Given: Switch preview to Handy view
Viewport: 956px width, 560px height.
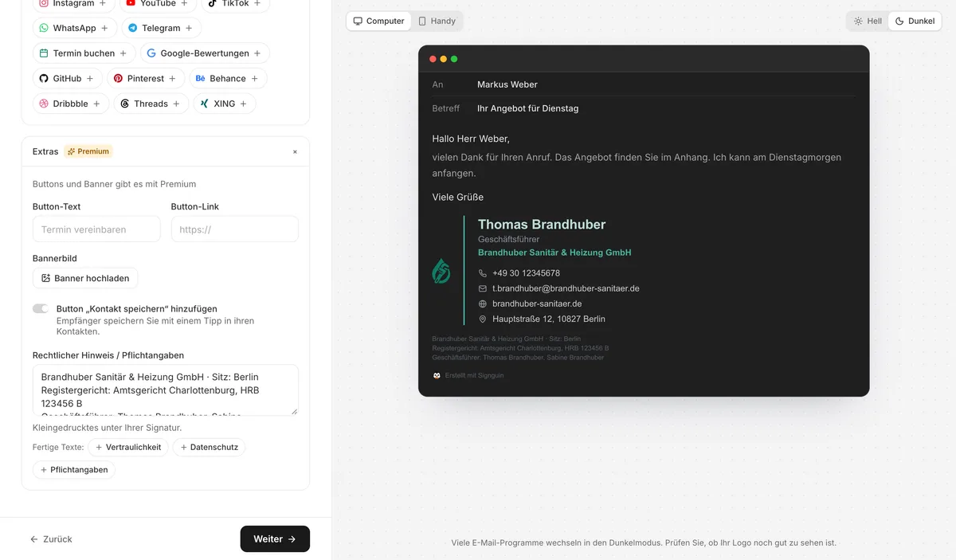Looking at the screenshot, I should pos(437,21).
